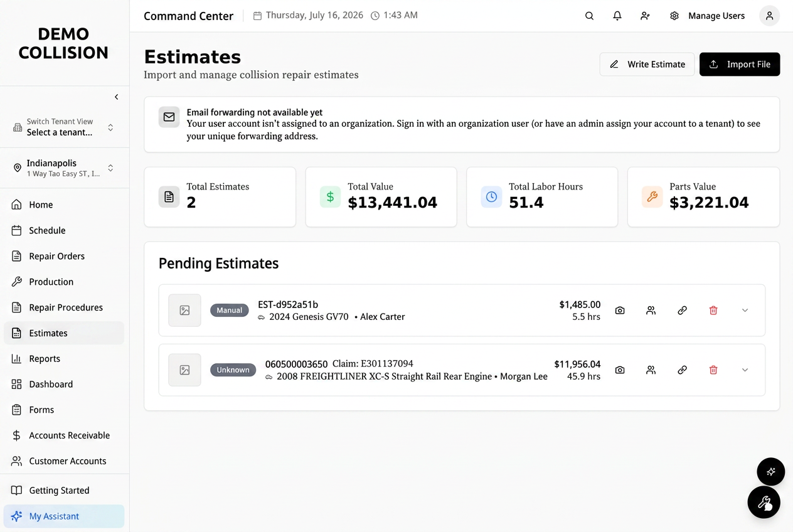This screenshot has width=793, height=532.
Task: Click Import File button
Action: point(740,64)
